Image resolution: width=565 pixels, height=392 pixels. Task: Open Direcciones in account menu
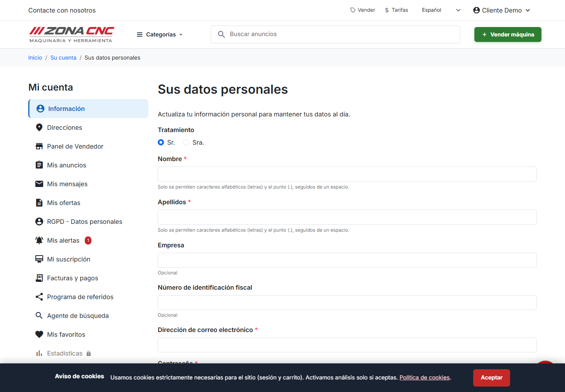[x=88, y=127]
